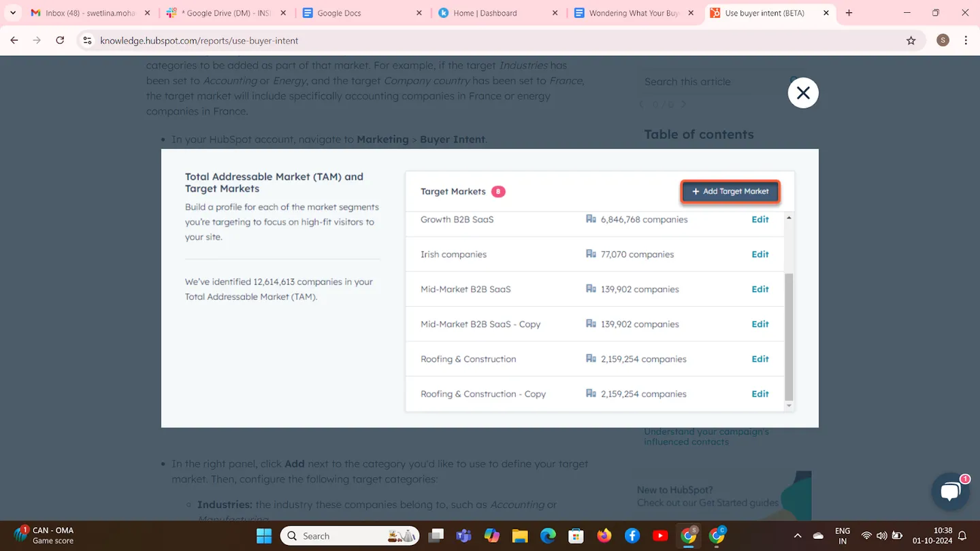
Task: Close the image lightbox with the X
Action: click(x=803, y=93)
